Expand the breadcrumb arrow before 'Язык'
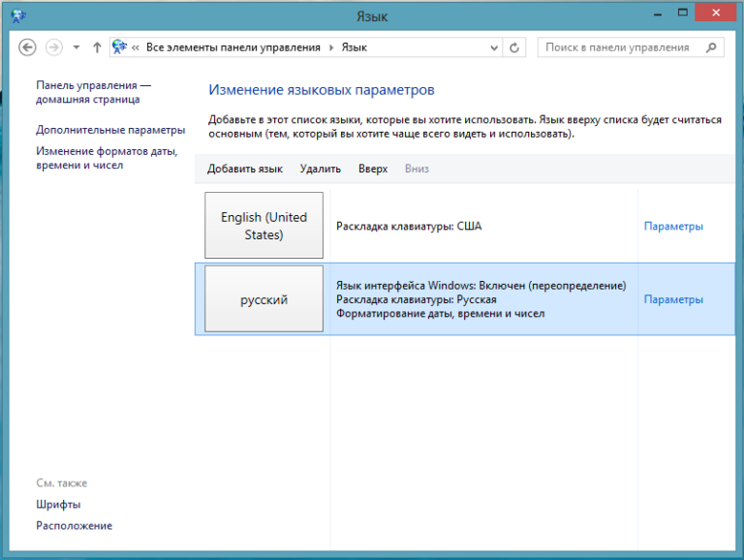The width and height of the screenshot is (744, 560). (331, 47)
